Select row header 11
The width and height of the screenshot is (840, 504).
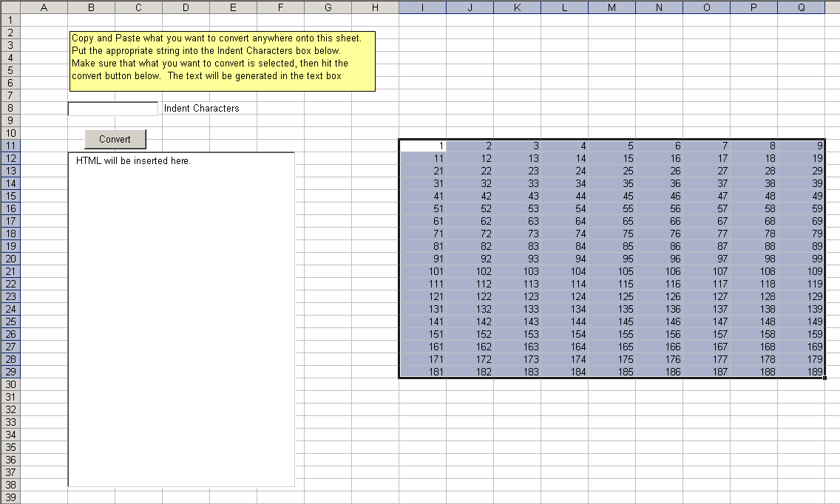(10, 146)
